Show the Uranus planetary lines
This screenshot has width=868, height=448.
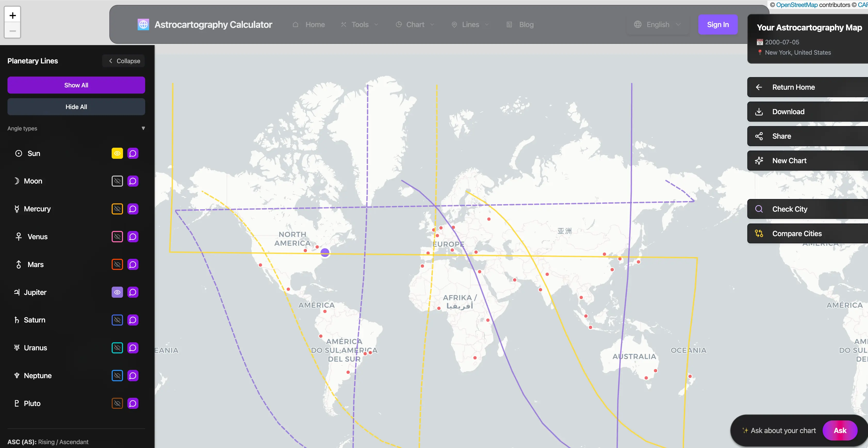pos(117,348)
